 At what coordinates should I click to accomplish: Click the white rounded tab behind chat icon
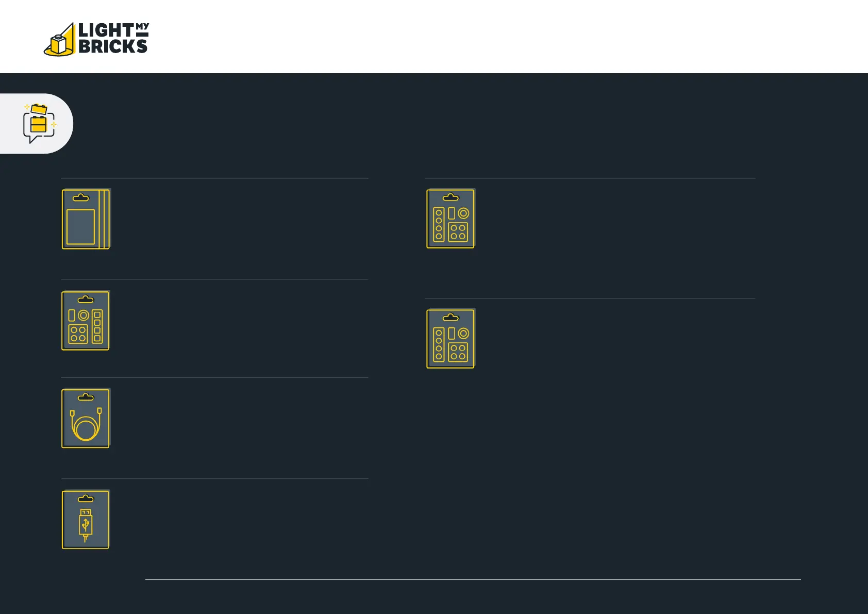37,124
